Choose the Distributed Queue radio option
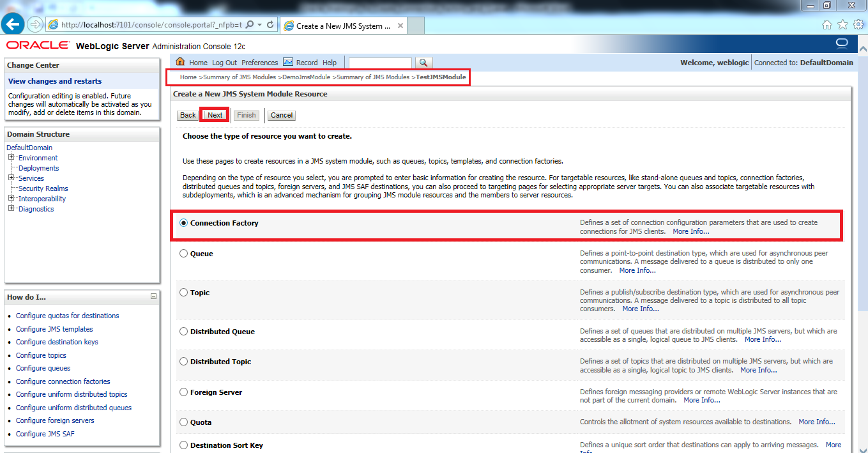The height and width of the screenshot is (453, 868). 184,332
